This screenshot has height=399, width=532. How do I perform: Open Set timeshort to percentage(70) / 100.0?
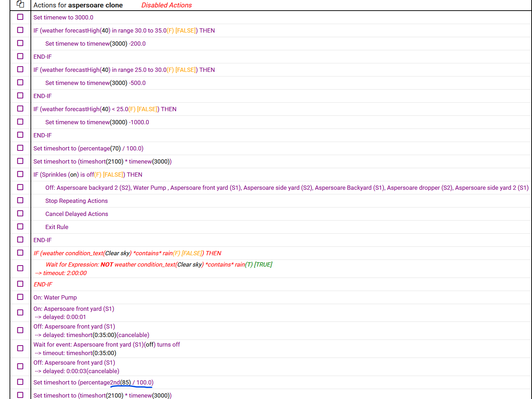coord(88,148)
